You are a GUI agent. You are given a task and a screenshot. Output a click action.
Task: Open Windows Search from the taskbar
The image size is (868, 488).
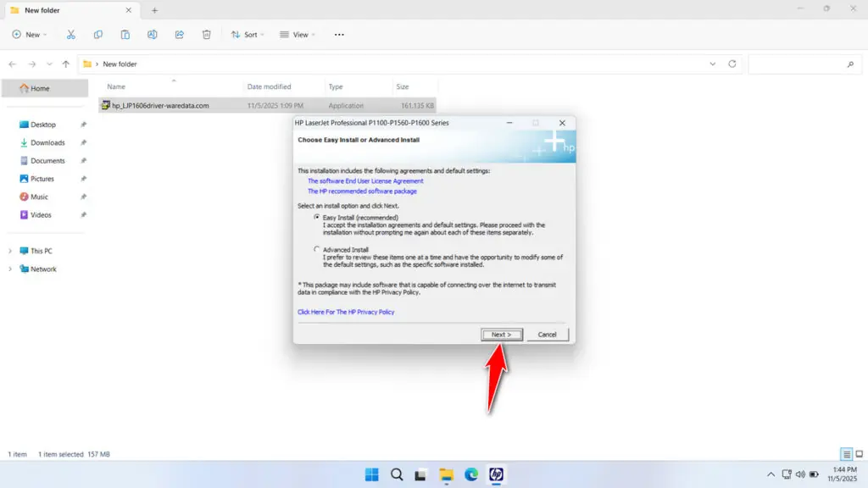(397, 475)
